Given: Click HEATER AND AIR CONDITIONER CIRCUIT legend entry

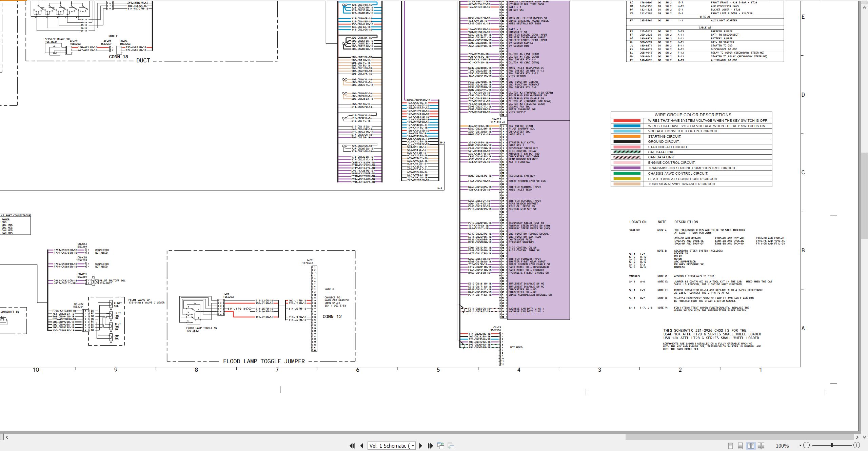Looking at the screenshot, I should (683, 179).
